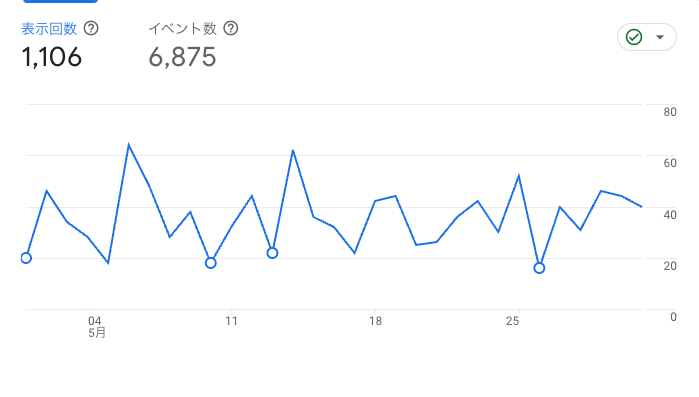Viewport: 699px width, 397px height.
Task: Click the 6,875 event count value
Action: [x=182, y=57]
